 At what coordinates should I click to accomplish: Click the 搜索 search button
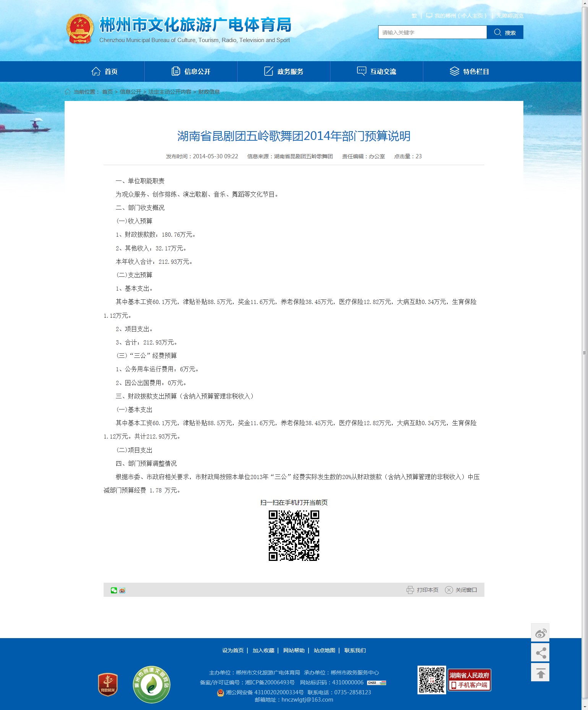505,32
